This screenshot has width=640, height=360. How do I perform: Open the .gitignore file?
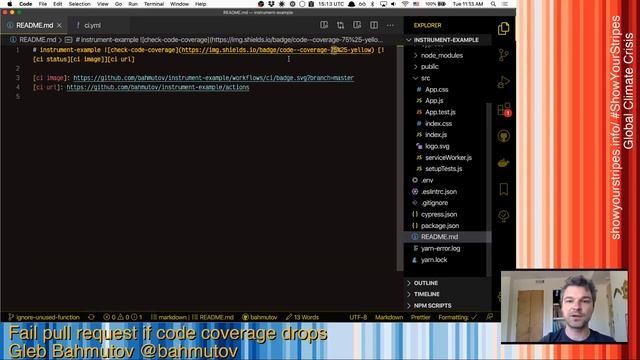[x=434, y=203]
